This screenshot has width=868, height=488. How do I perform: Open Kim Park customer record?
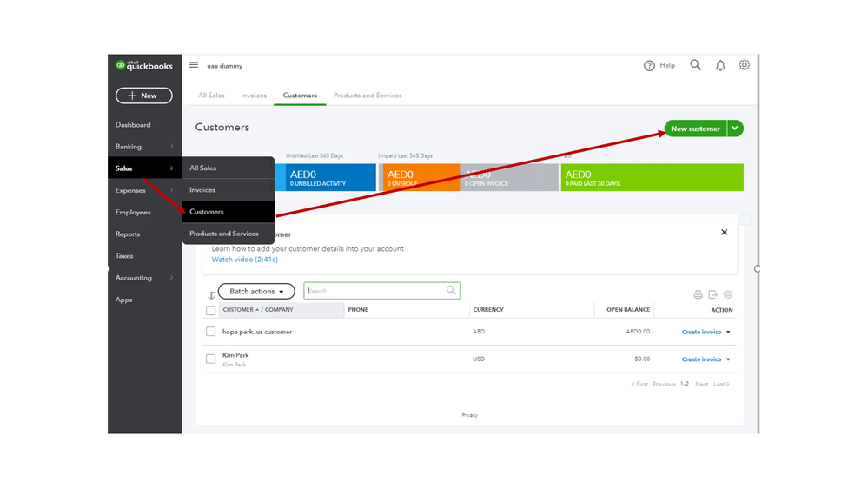[x=235, y=355]
